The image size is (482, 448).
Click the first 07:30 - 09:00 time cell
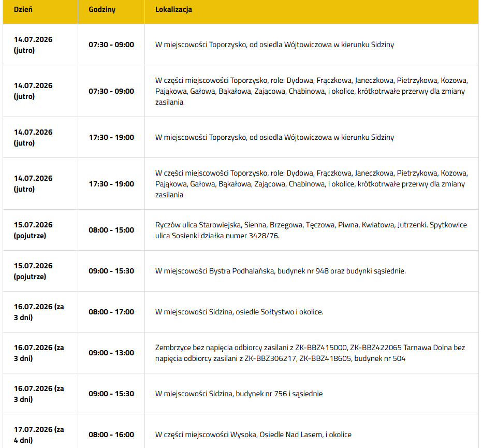click(111, 45)
